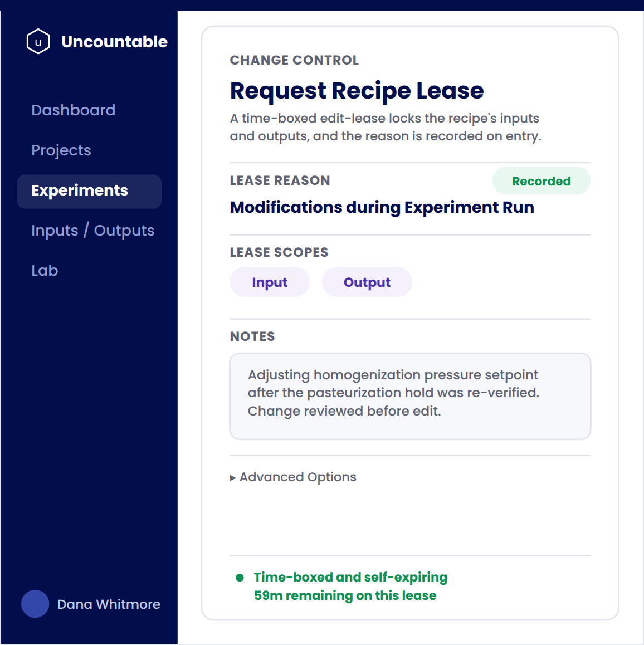Select the Experiments sidebar item

coord(89,191)
